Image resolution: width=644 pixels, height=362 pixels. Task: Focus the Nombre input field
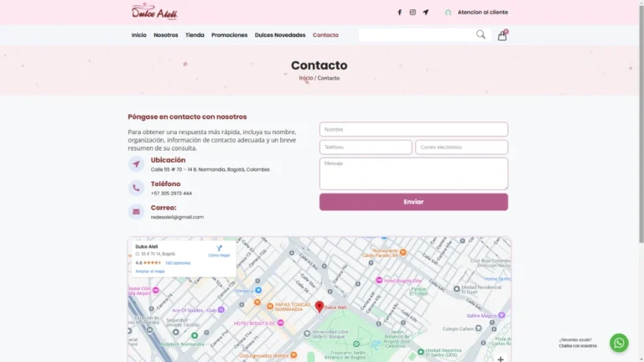click(x=413, y=129)
